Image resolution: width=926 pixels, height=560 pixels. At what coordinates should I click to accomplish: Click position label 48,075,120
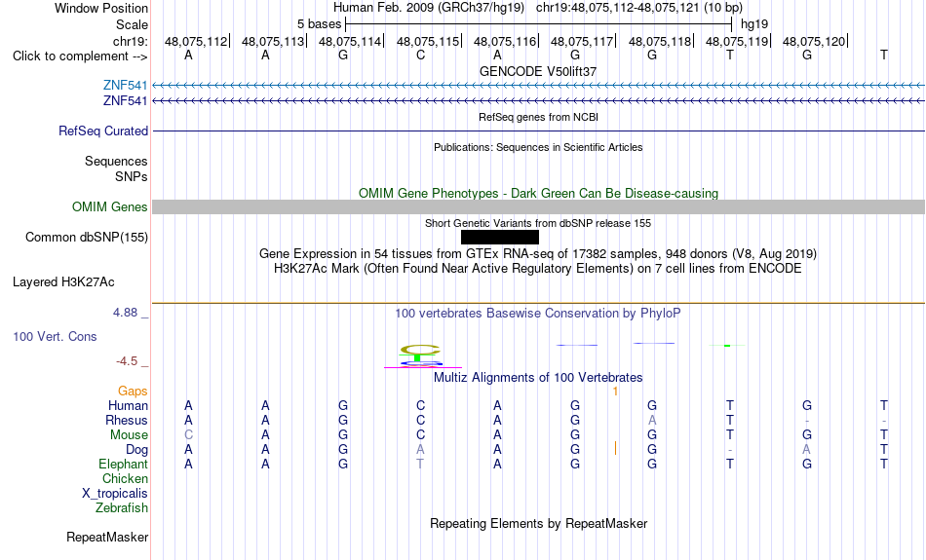pos(814,41)
